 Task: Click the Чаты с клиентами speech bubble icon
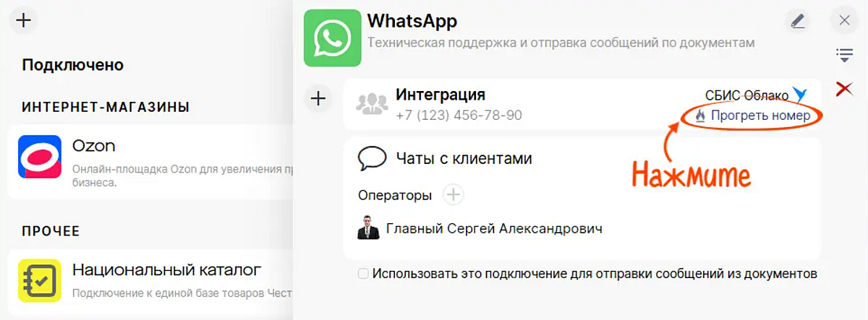[372, 158]
